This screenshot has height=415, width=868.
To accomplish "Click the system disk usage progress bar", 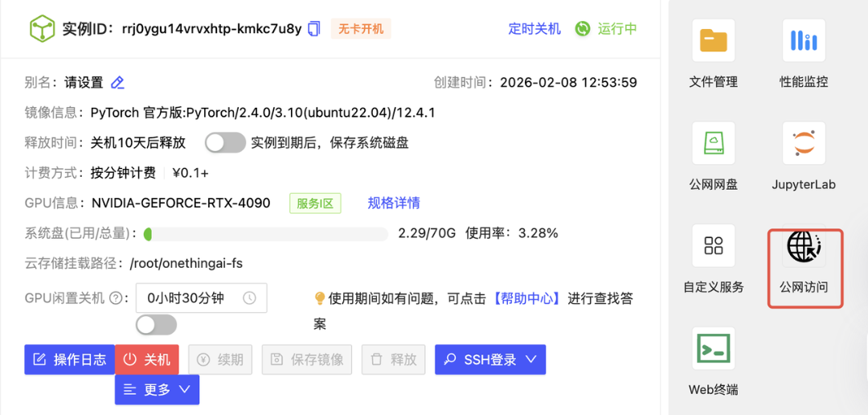I will pyautogui.click(x=266, y=234).
